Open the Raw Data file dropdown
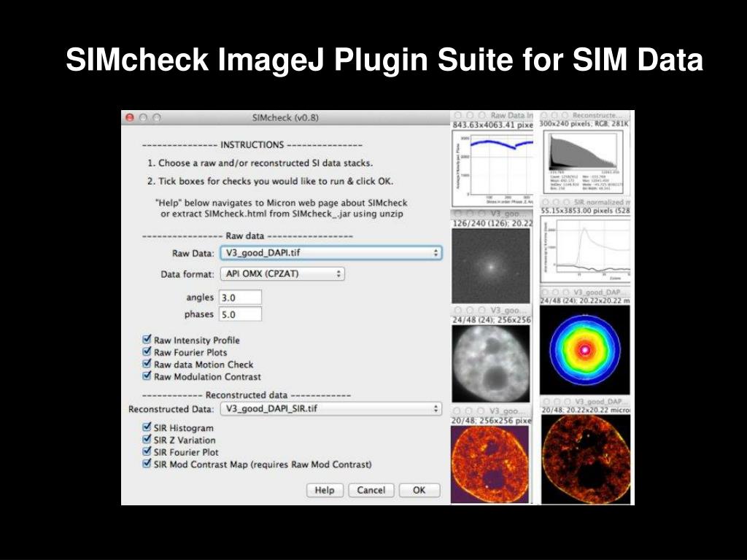Viewport: 747px width, 560px height. 330,253
